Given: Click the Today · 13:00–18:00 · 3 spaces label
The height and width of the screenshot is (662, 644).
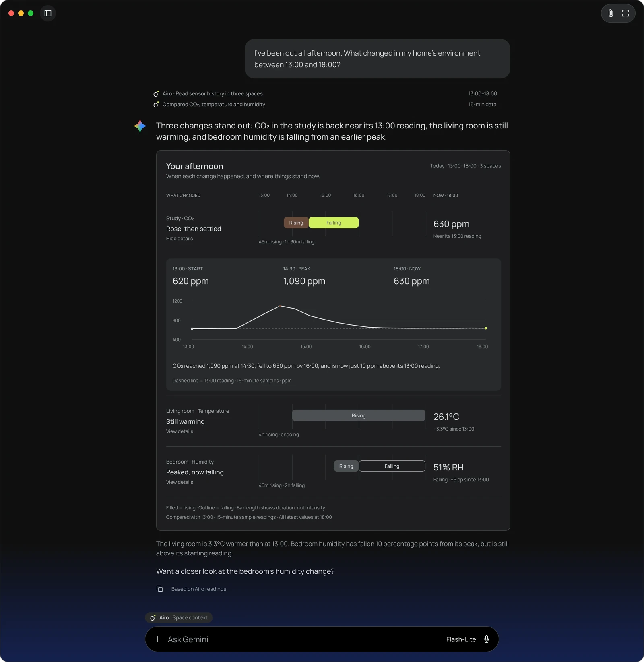Looking at the screenshot, I should (x=465, y=166).
